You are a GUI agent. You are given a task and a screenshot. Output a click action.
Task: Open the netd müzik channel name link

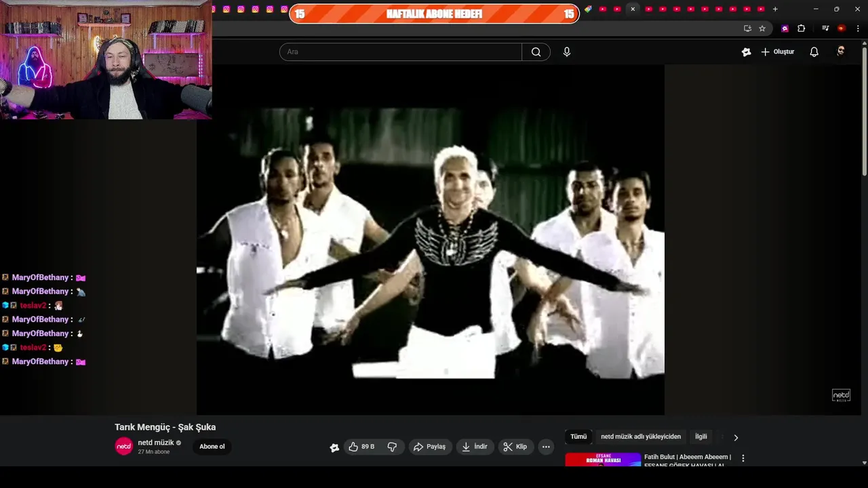tap(156, 443)
